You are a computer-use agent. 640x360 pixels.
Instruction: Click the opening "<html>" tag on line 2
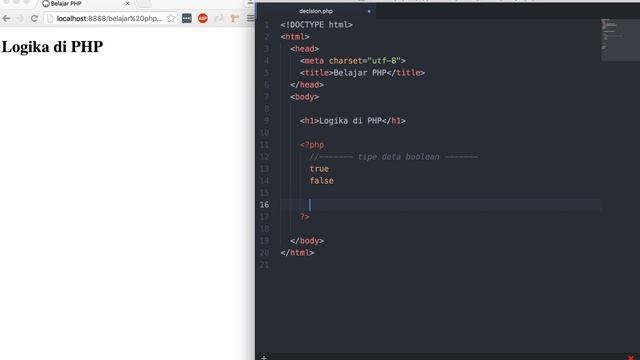tap(295, 37)
